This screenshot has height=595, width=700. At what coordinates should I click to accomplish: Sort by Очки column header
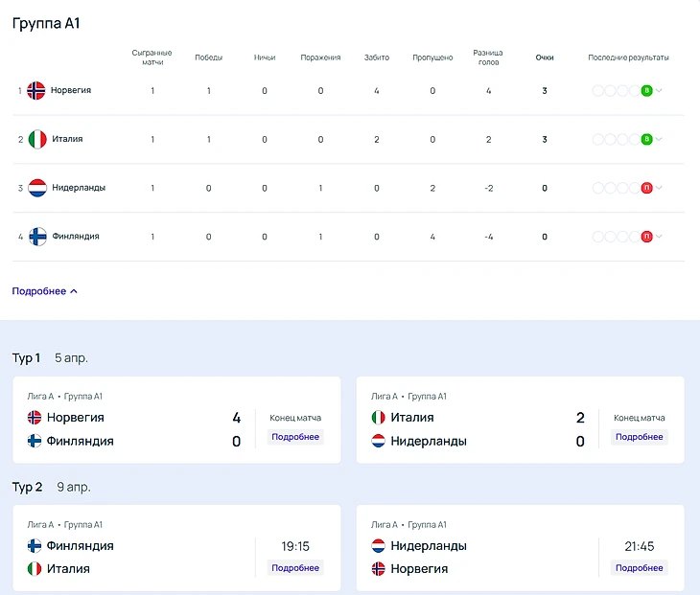click(545, 57)
